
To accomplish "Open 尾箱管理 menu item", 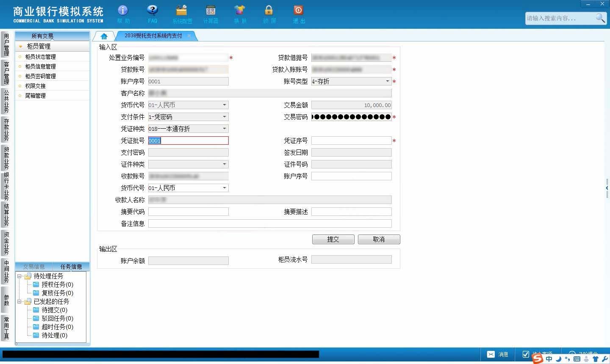I will click(52, 96).
